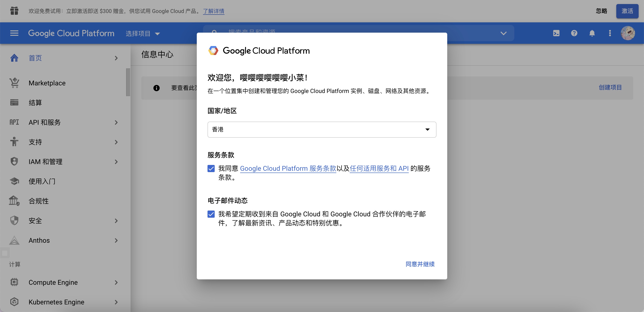Activate Cloud Shell terminal icon
This screenshot has height=312, width=644.
coord(556,33)
